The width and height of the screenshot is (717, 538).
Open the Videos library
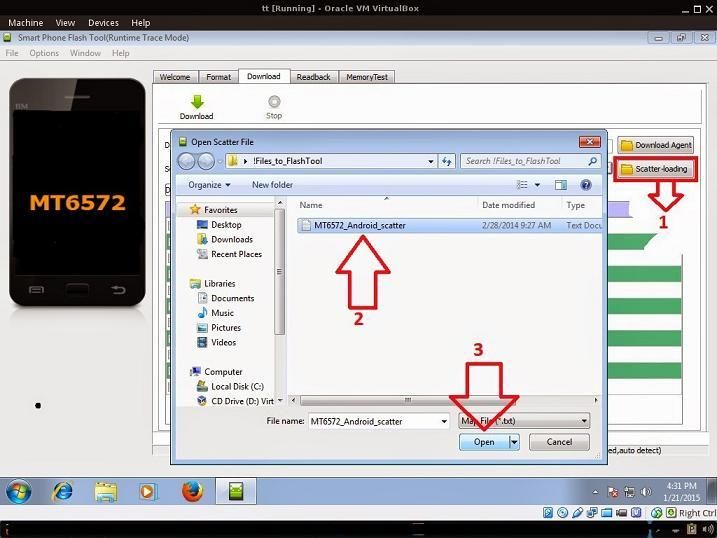223,342
